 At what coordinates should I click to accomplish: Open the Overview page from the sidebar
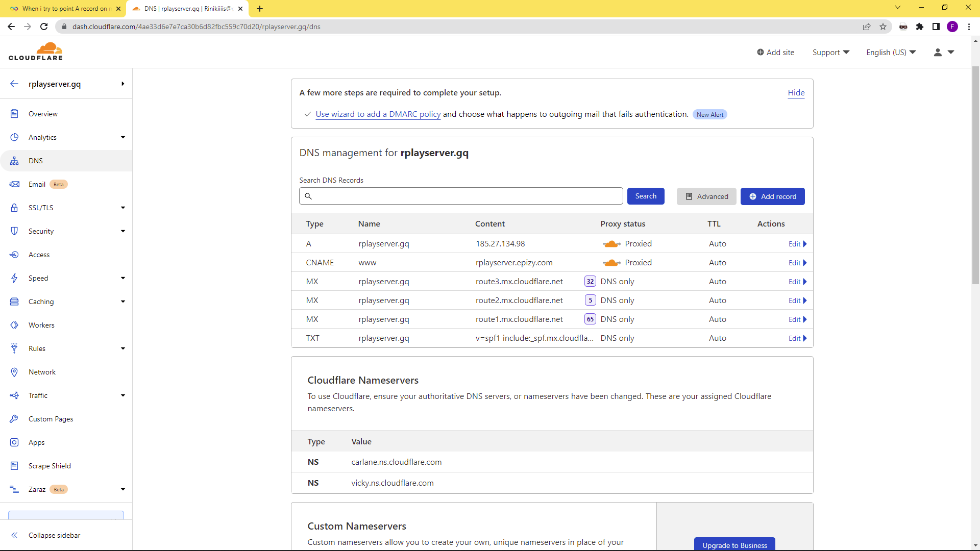tap(43, 114)
